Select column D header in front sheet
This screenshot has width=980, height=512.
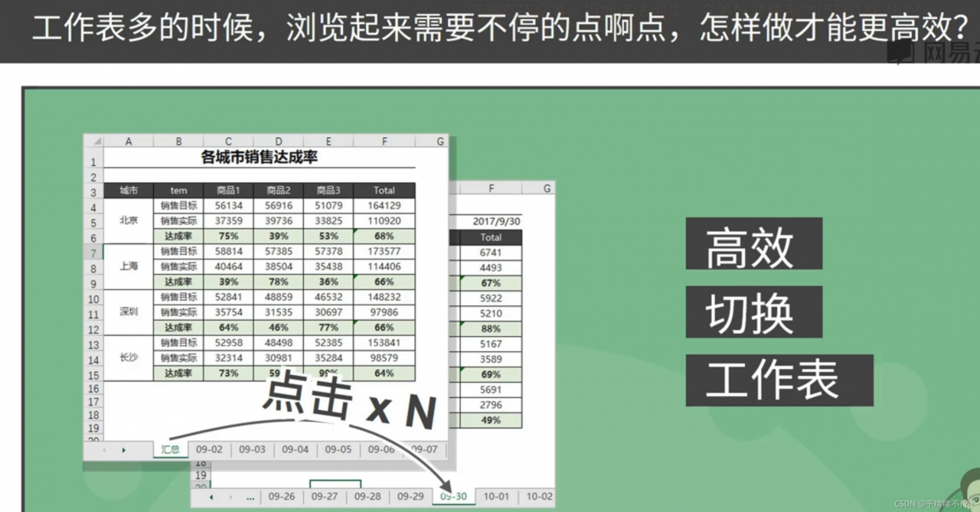tap(278, 142)
